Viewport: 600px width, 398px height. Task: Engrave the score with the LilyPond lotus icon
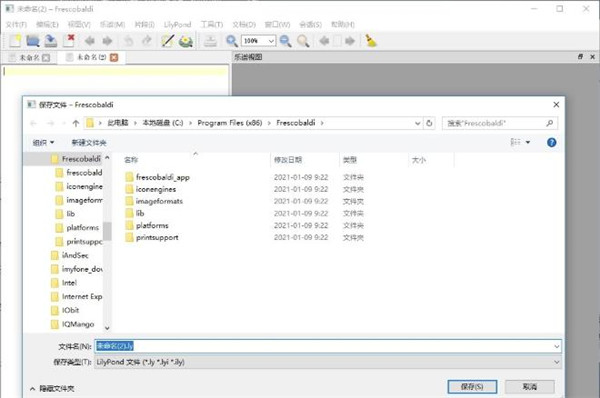[x=186, y=41]
